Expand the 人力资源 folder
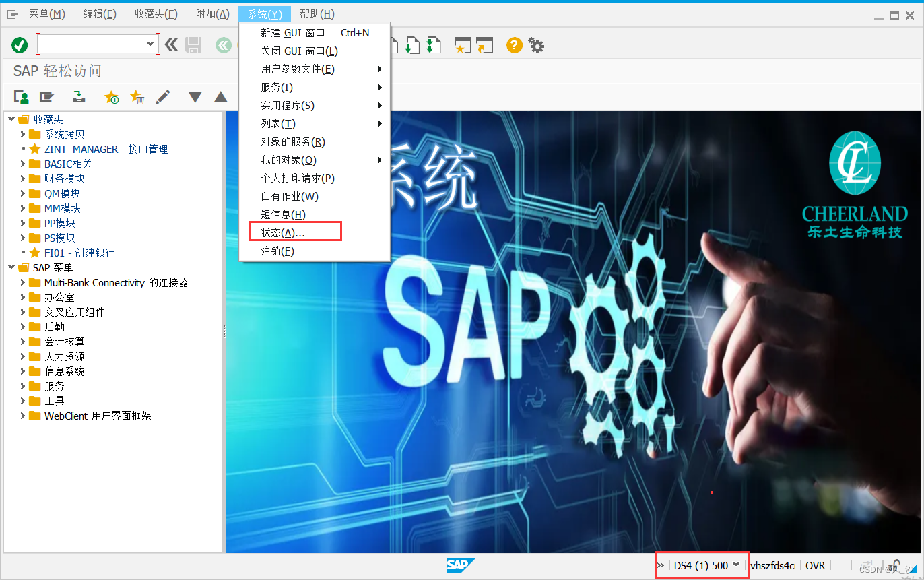Screen dimensions: 924x580 coord(22,356)
